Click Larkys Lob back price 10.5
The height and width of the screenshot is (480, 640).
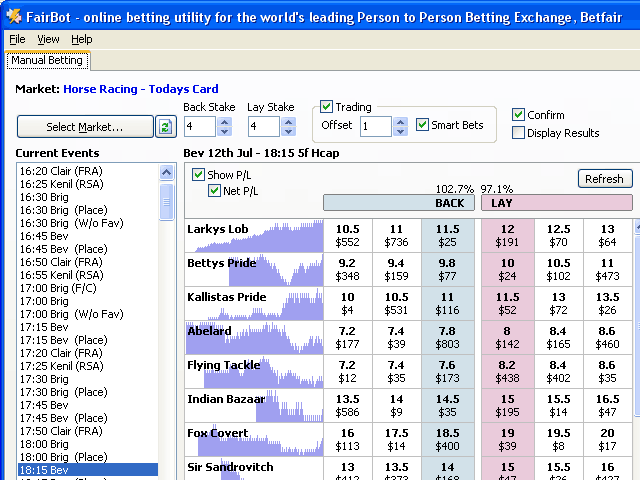(348, 236)
